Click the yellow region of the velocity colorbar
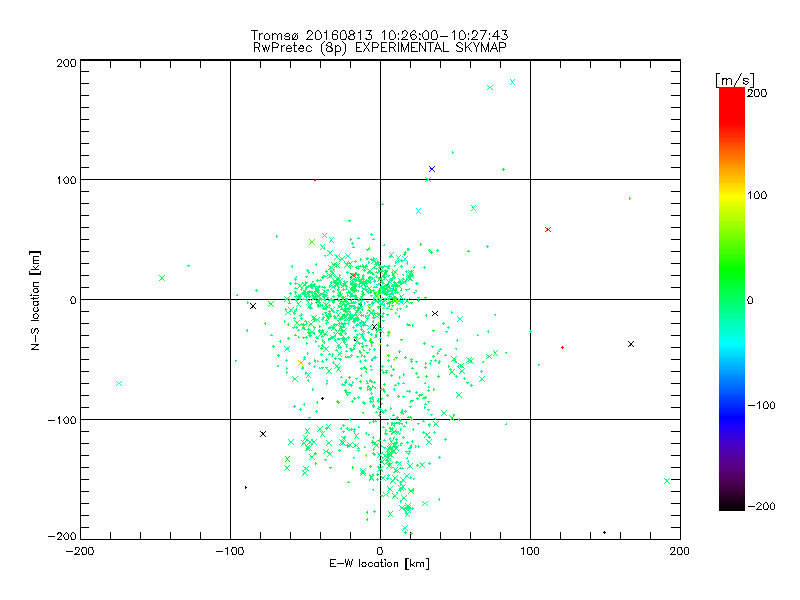The width and height of the screenshot is (800, 600). 732,195
